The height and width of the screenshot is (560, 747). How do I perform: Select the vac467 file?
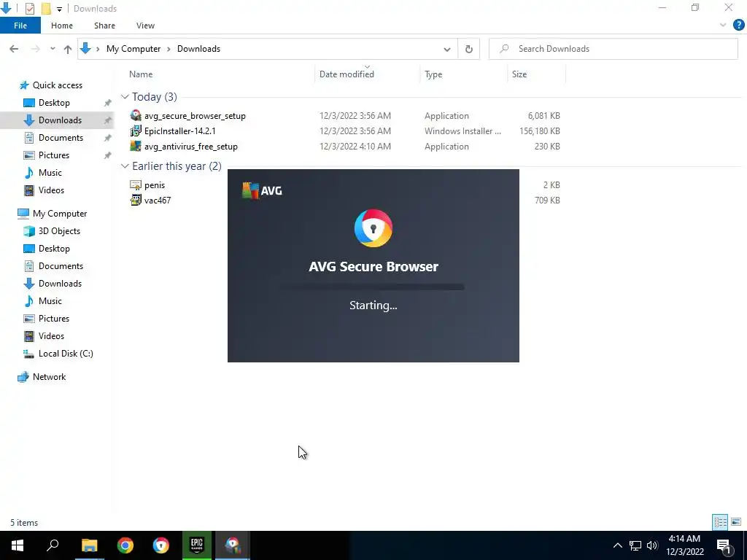[x=158, y=200]
